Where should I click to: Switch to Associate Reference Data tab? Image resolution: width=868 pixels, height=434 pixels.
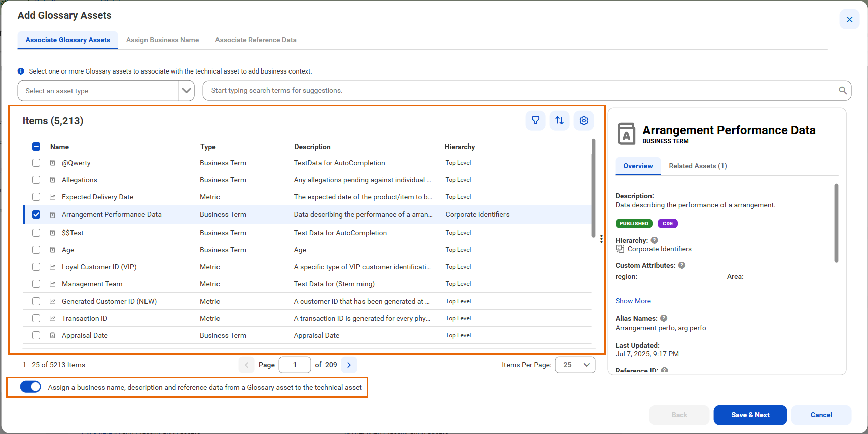click(x=256, y=40)
